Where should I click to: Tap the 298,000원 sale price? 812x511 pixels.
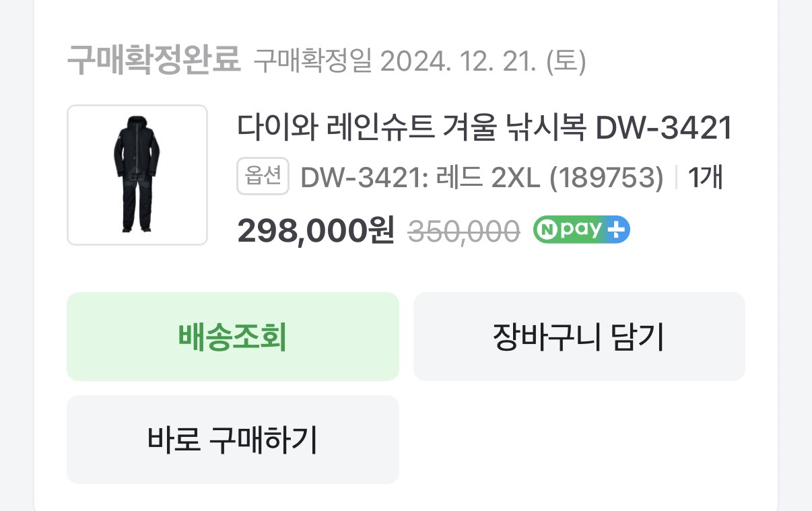pos(315,232)
